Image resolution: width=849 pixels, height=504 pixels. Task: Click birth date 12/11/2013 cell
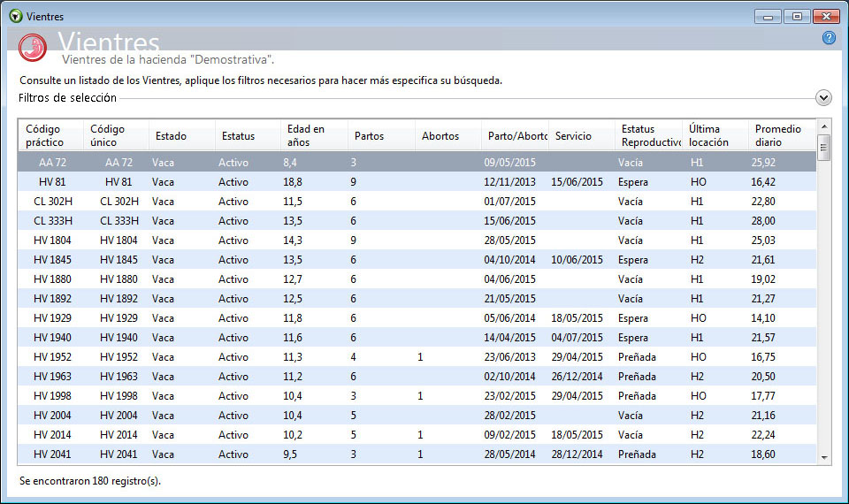pos(509,182)
